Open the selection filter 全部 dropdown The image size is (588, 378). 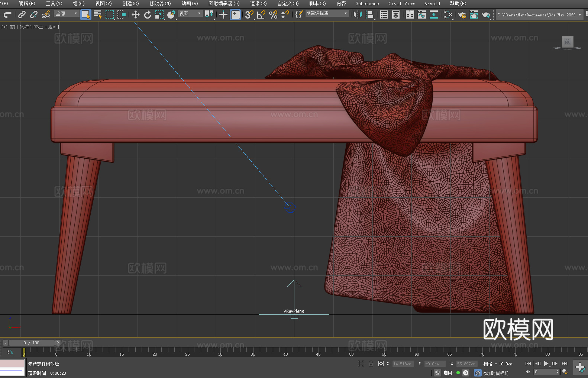coord(67,13)
